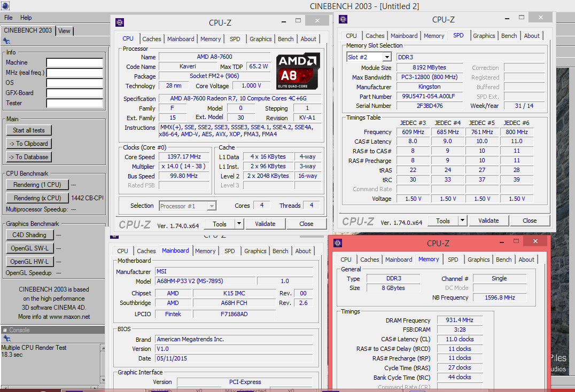Viewport: 575px width, 392px height.
Task: Open SPD tab in red Memory window
Action: 453,260
